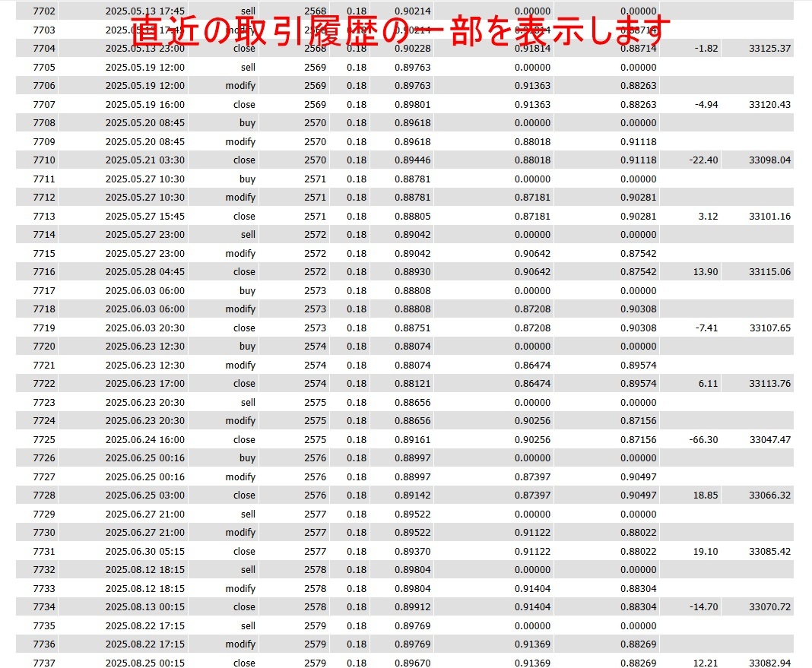Viewport: 812px width, 668px height.
Task: Click the close entry dated 2025.06.30
Action: pos(243,551)
